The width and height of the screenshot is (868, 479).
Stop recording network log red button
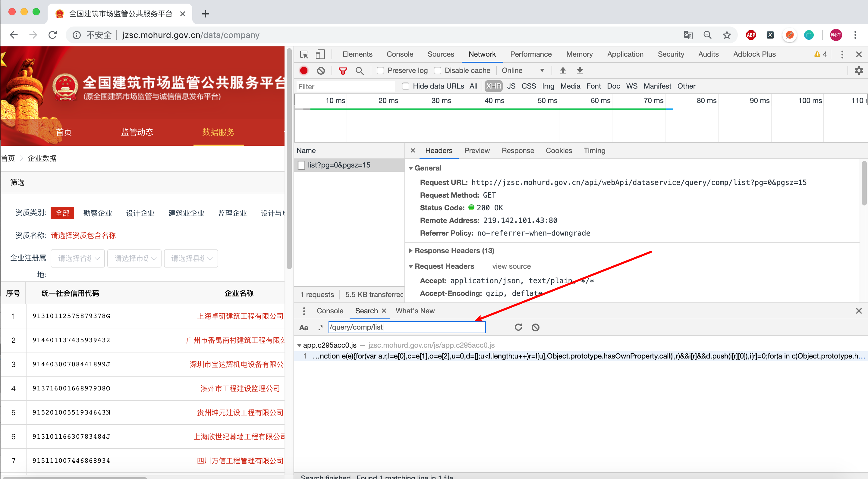coord(303,71)
